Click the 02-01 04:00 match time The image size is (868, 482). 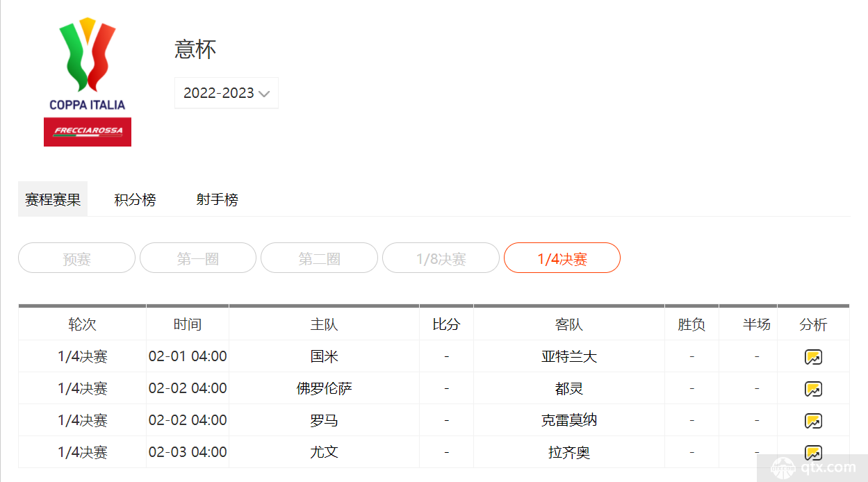click(x=188, y=357)
